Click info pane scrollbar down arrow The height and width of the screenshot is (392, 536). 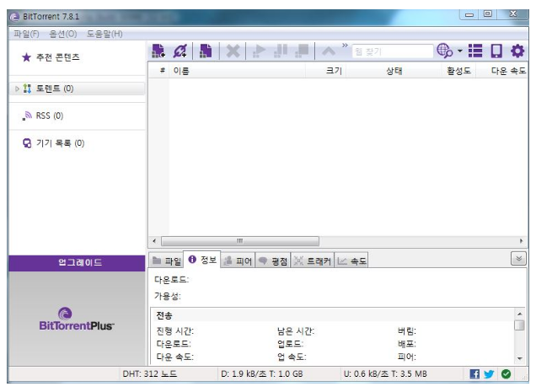[520, 358]
